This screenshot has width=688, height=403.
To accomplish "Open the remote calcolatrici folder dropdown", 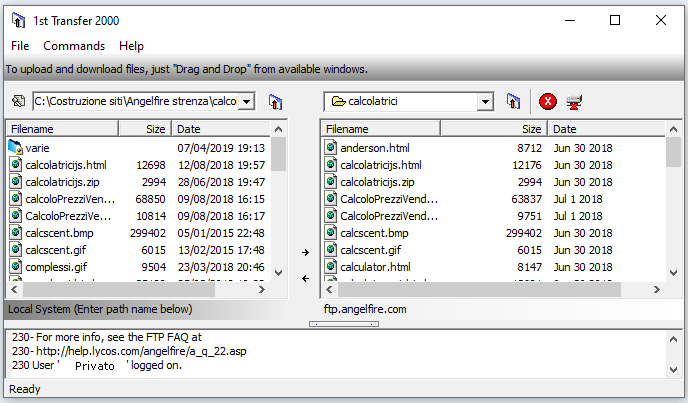I will pos(485,102).
